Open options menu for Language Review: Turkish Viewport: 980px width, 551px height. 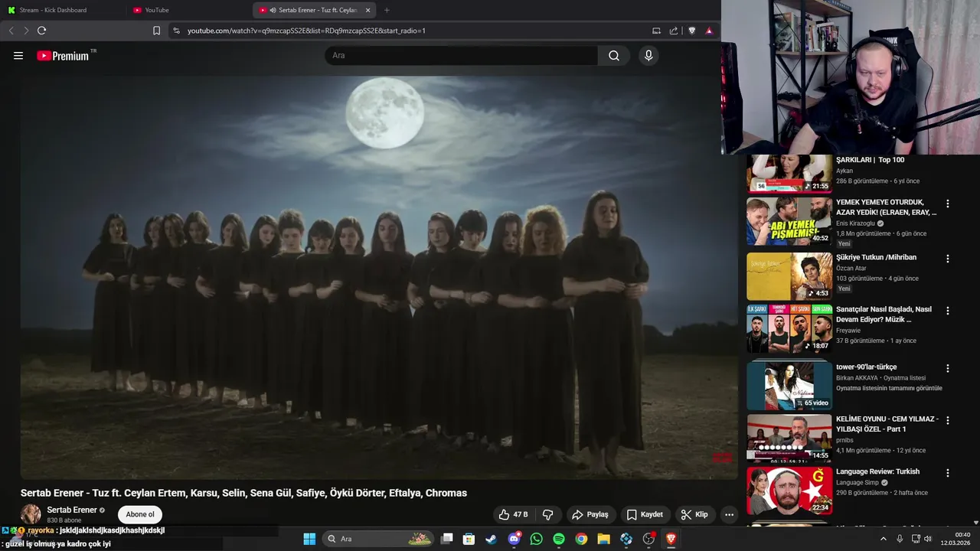click(x=948, y=473)
